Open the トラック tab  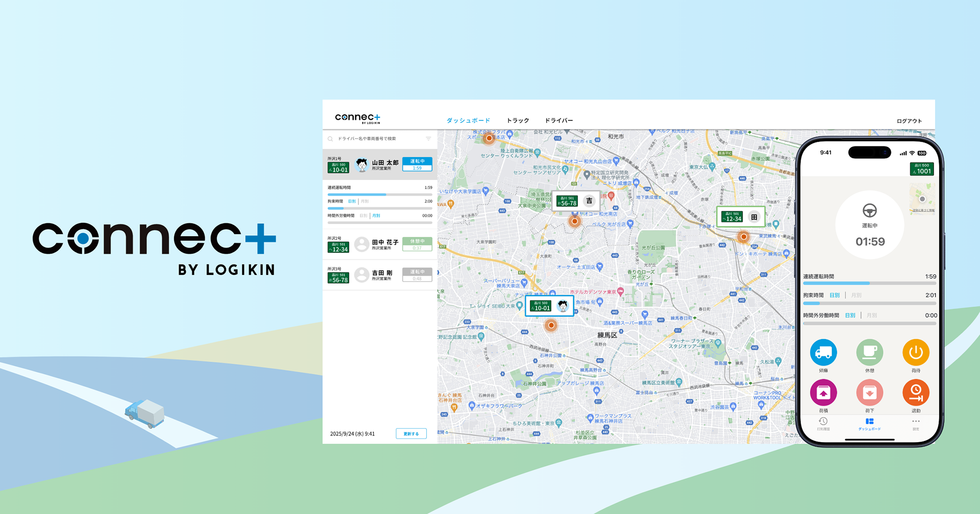pyautogui.click(x=518, y=121)
